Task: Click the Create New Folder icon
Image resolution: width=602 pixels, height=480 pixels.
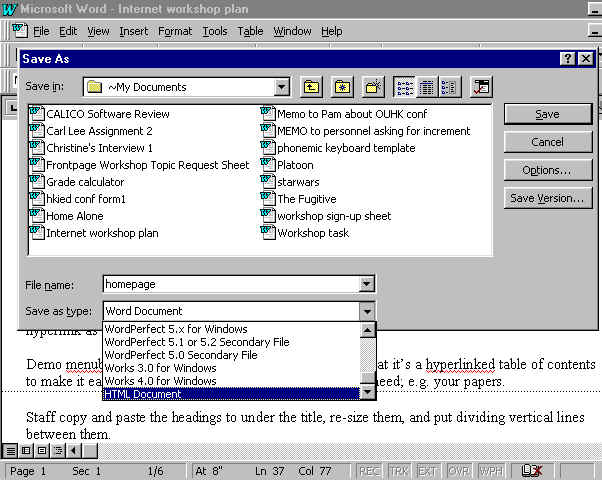Action: (x=373, y=87)
